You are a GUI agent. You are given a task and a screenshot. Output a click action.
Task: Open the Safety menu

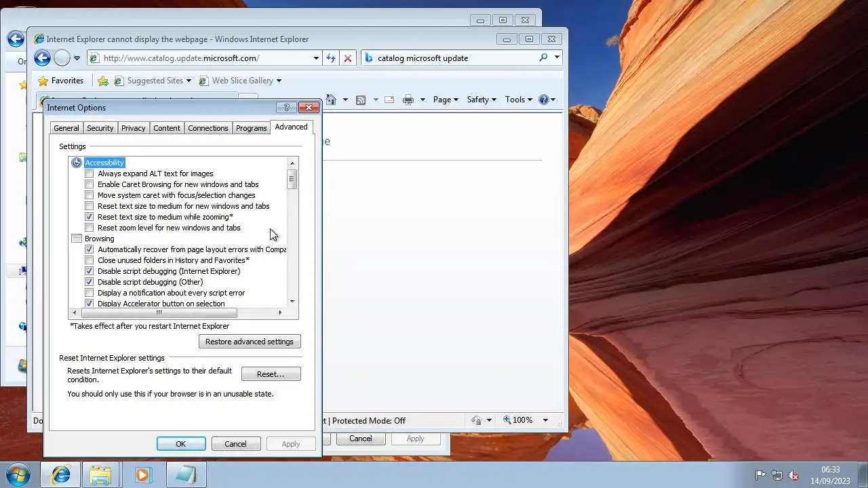(x=481, y=100)
